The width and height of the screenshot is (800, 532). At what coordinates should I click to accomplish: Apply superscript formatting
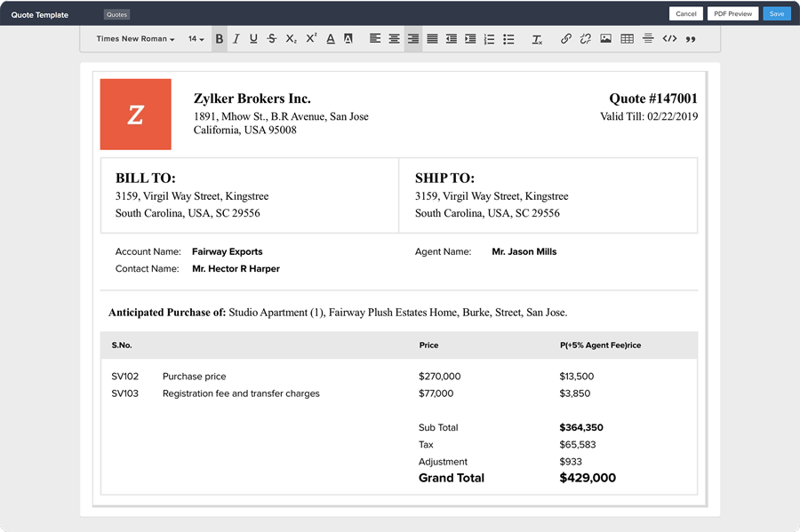[x=311, y=39]
